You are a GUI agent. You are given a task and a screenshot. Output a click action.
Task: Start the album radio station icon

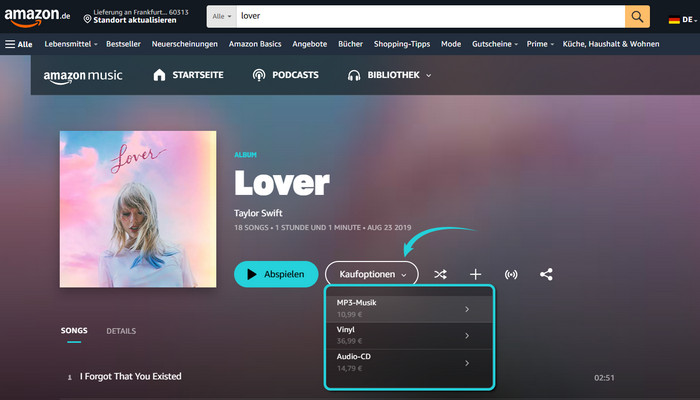511,274
